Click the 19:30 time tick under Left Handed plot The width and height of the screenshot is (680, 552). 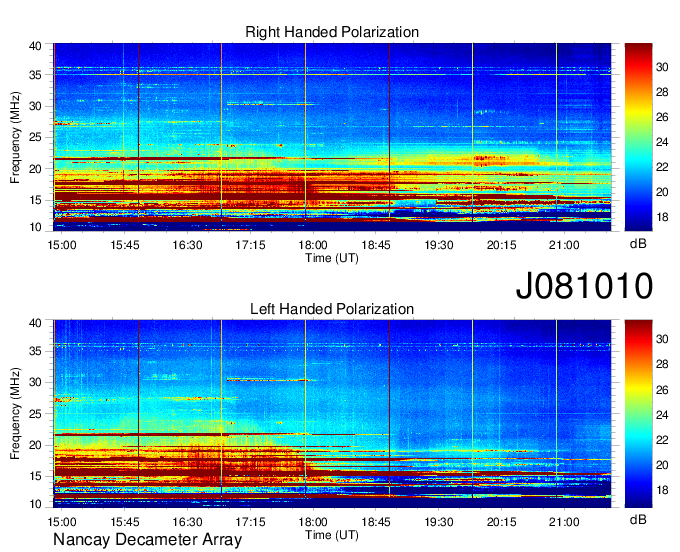pos(438,522)
